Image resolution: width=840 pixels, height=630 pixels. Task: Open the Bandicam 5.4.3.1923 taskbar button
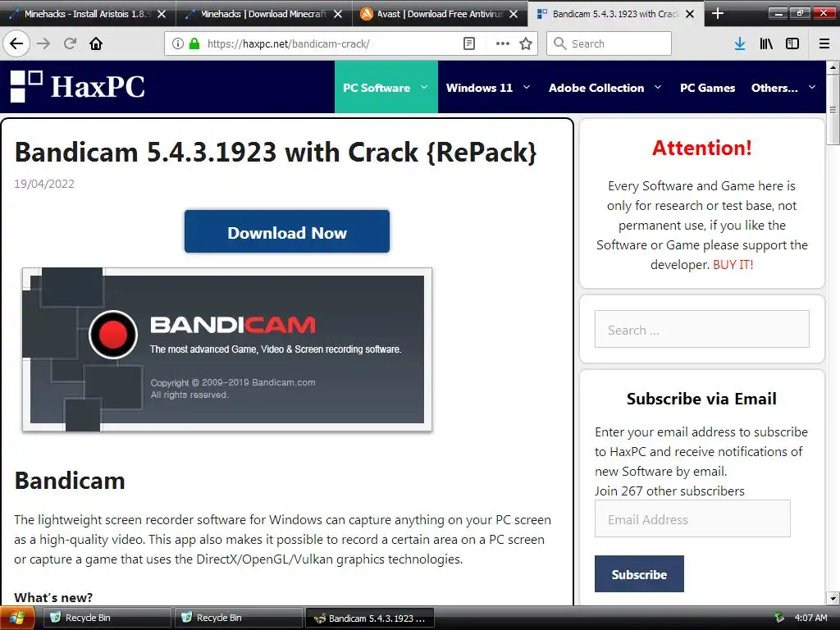370,618
